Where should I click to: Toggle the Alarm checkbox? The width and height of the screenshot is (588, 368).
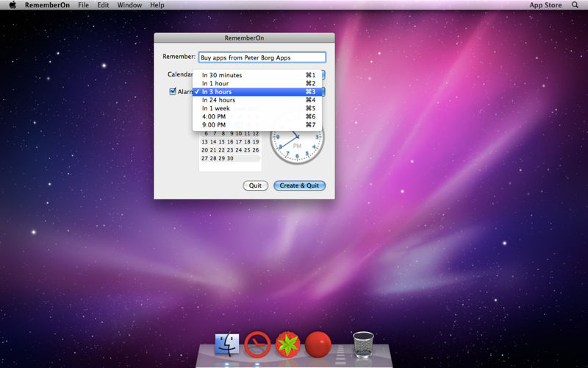tap(173, 91)
